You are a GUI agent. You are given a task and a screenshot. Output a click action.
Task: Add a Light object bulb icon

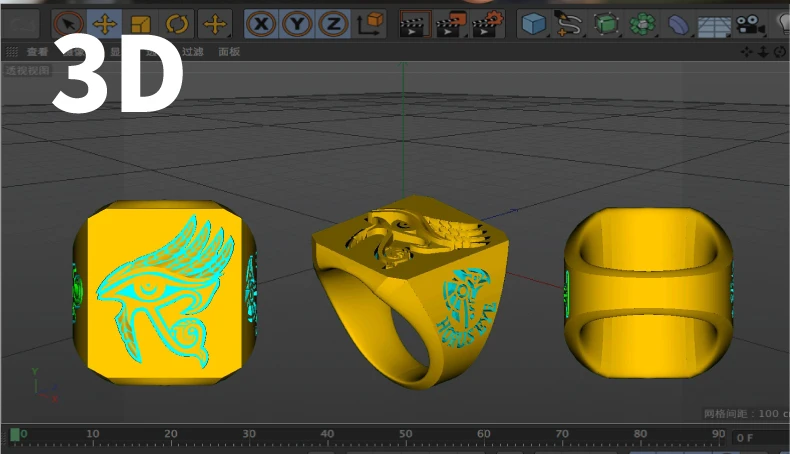[782, 24]
